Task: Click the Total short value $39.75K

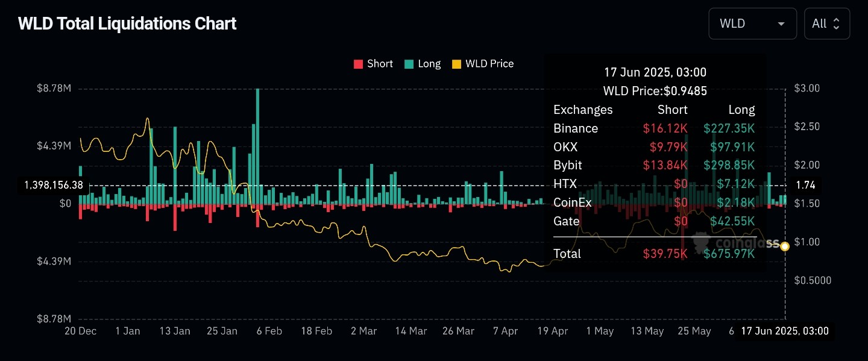Action: (x=665, y=254)
